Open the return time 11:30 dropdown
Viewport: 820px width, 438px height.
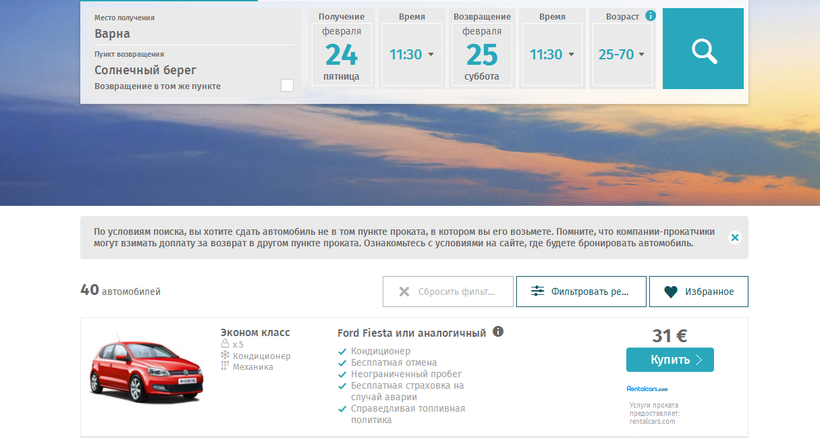click(x=551, y=55)
